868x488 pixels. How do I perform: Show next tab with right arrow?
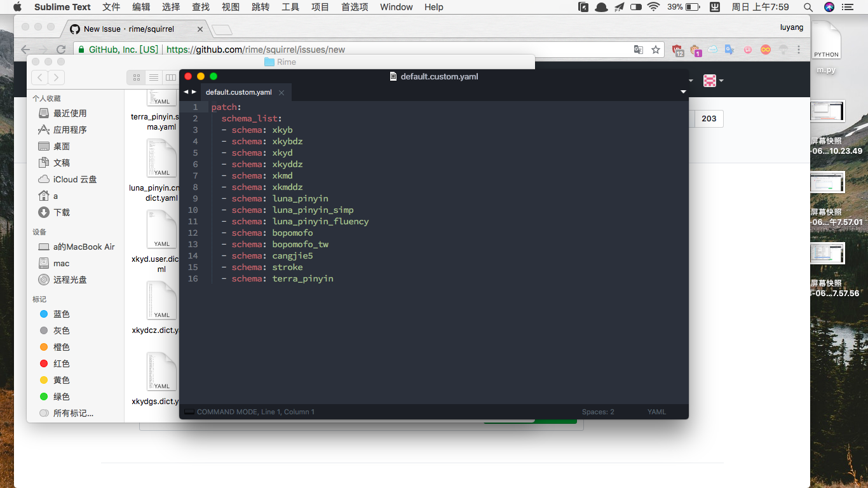(194, 92)
